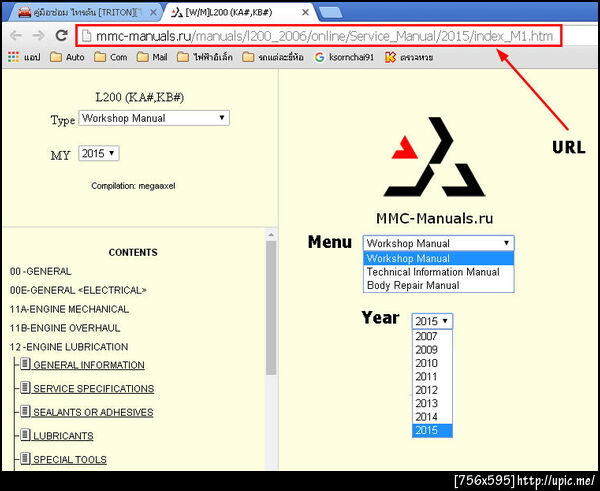
Task: Open the bookmarks folder after Mail
Action: (205, 57)
